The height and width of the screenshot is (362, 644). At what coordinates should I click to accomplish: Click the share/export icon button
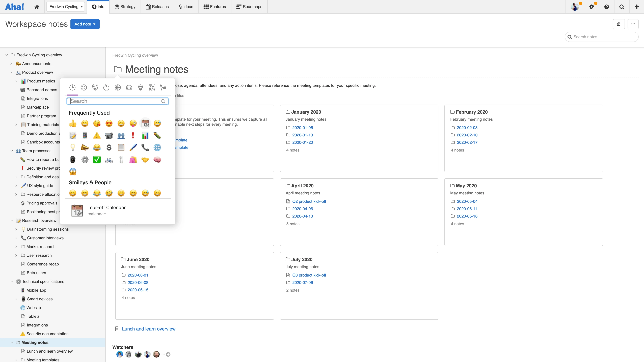pos(619,24)
